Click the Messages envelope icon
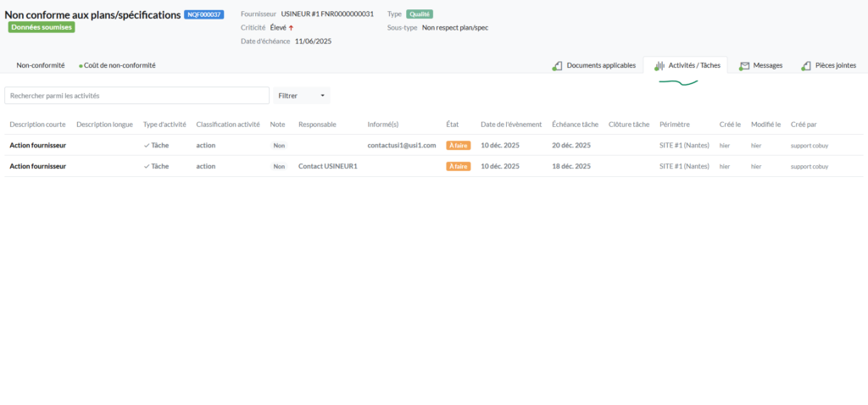This screenshot has width=868, height=405. click(x=744, y=66)
